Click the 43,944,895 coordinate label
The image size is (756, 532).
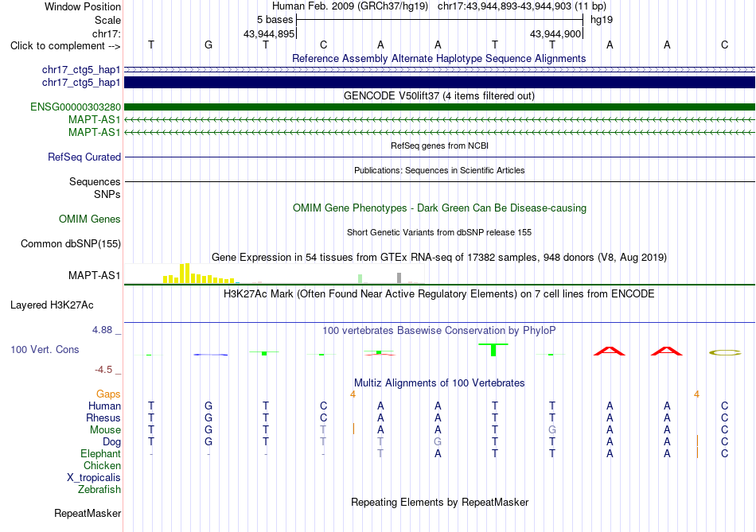pyautogui.click(x=269, y=33)
